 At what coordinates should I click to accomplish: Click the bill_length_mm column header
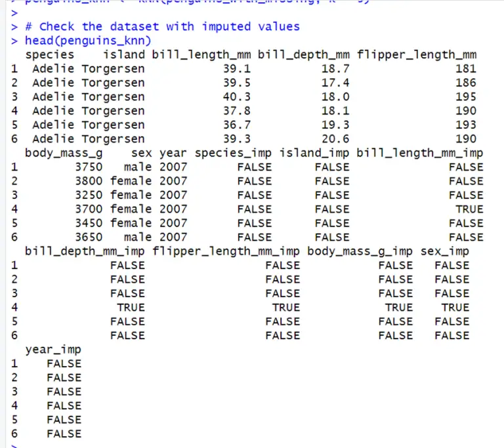tap(201, 54)
